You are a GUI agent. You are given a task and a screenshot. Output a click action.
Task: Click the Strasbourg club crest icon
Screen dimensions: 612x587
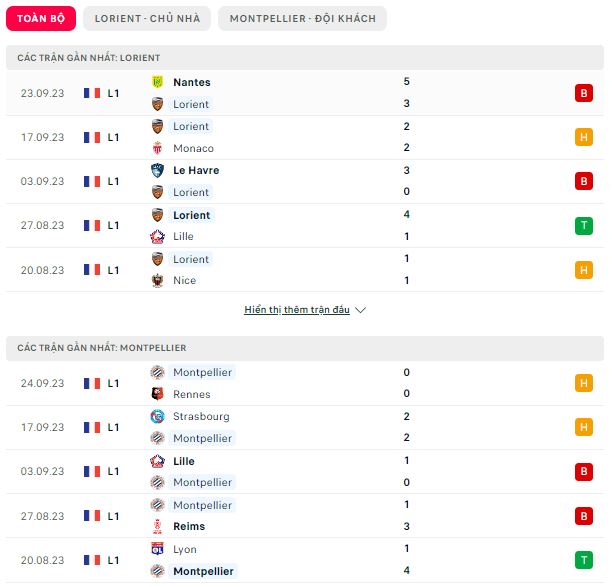point(157,416)
